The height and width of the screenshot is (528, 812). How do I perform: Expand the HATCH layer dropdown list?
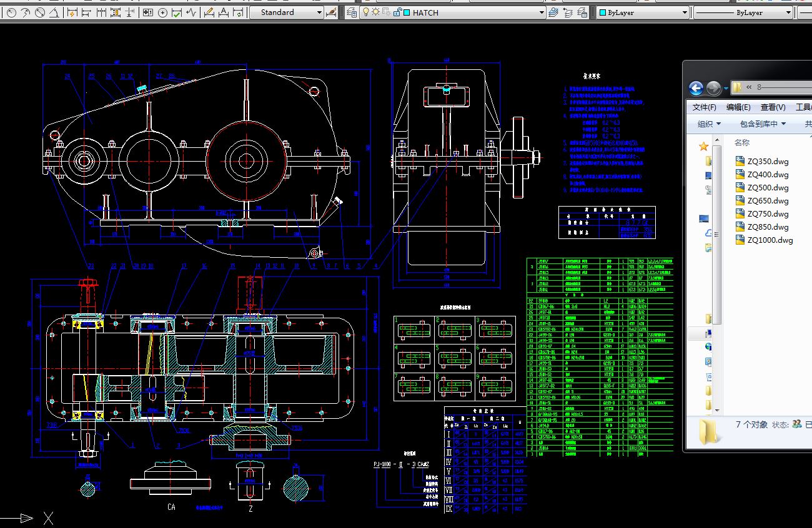(541, 12)
